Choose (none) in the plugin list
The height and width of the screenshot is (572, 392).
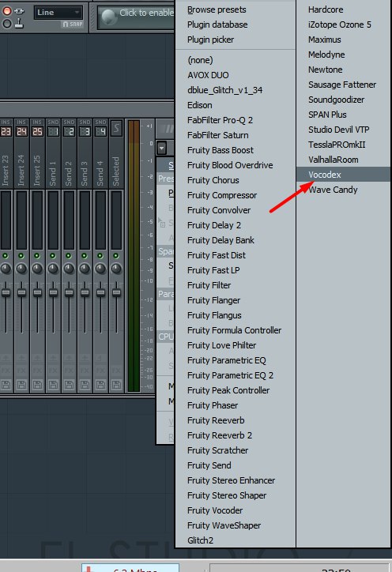pos(235,60)
